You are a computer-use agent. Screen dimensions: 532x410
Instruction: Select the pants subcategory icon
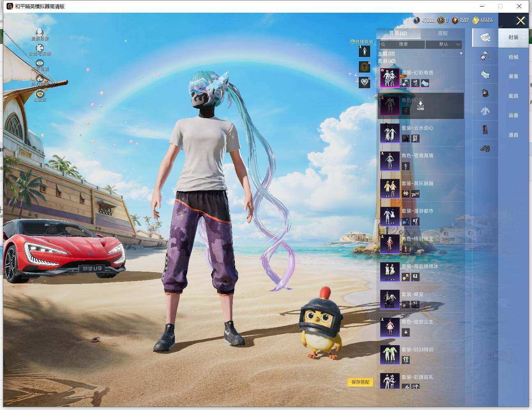[x=485, y=130]
